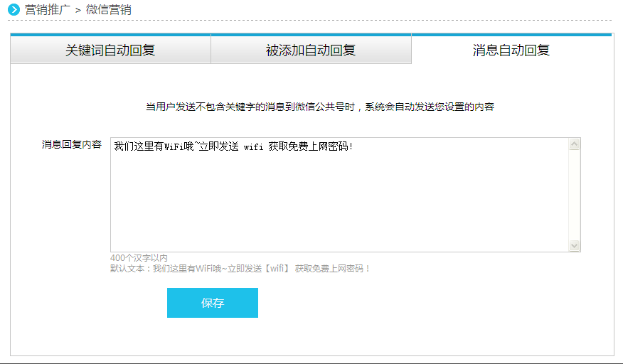Click the 400个汉字以内 hint text

139,257
